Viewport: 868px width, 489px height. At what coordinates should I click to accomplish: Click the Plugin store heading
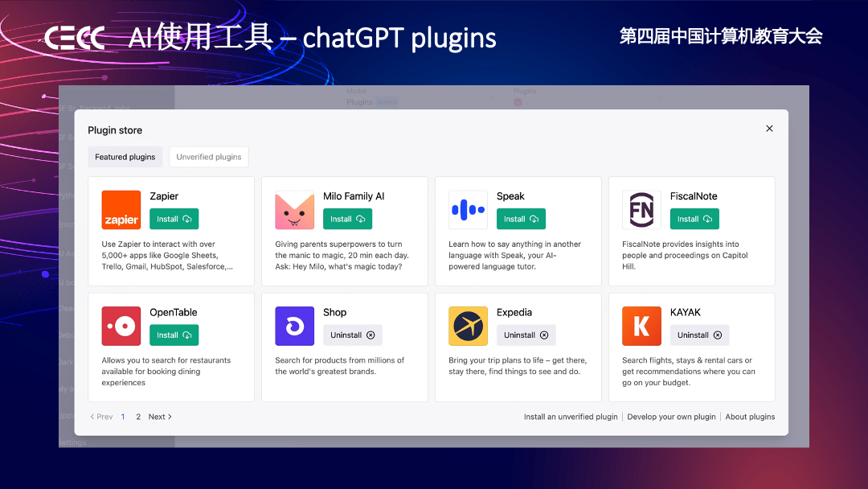(x=115, y=130)
